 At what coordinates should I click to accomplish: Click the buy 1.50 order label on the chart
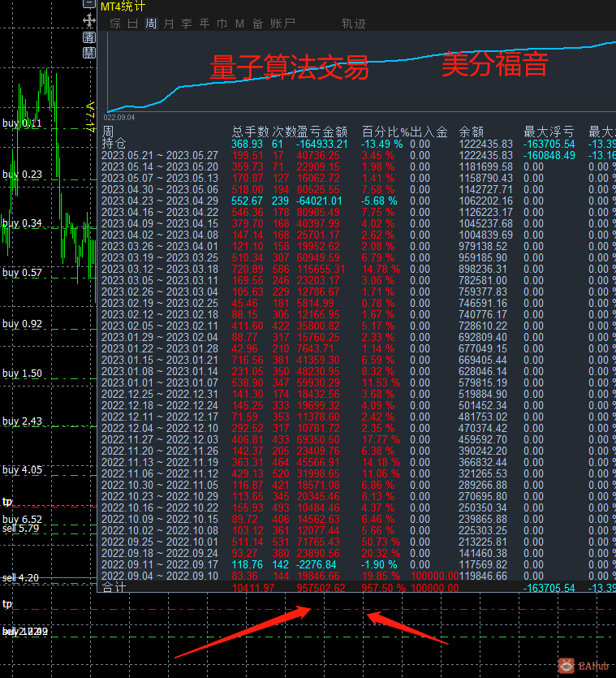(x=22, y=374)
